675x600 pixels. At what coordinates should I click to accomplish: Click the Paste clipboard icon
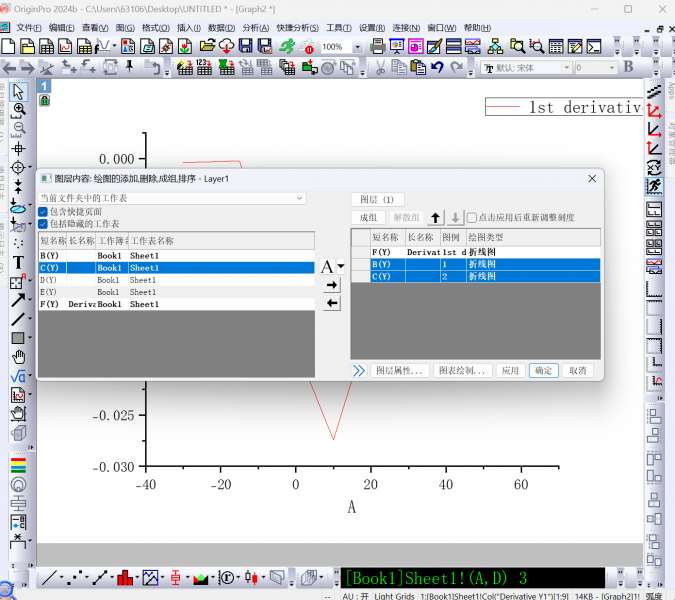[418, 67]
